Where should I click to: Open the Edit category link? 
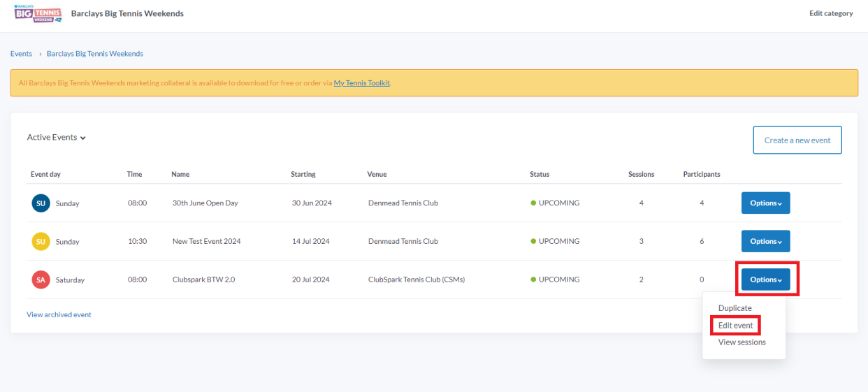(x=830, y=13)
